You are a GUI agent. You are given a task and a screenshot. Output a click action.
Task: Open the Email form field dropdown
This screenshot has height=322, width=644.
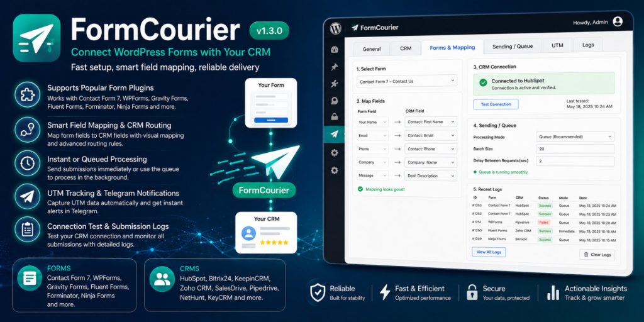pos(372,135)
